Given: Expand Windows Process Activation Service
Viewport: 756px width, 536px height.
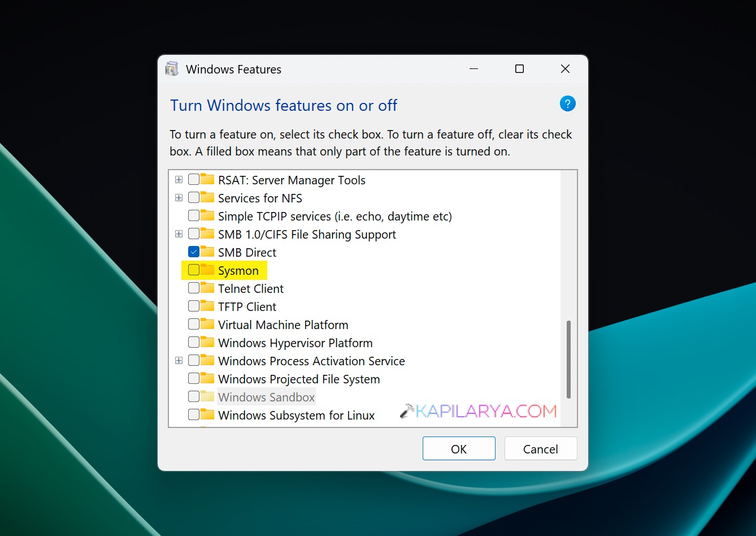Looking at the screenshot, I should pos(179,360).
